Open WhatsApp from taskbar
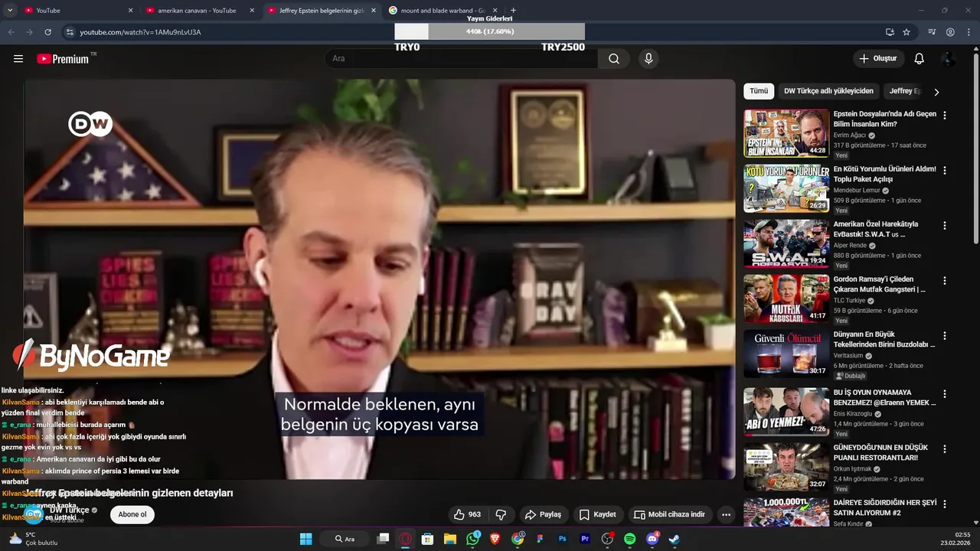This screenshot has height=551, width=980. pyautogui.click(x=472, y=539)
